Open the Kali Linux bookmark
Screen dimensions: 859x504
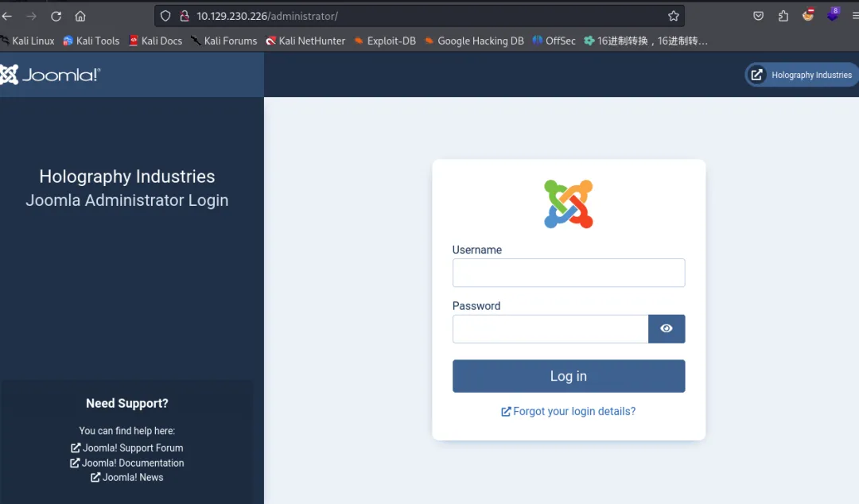click(27, 41)
